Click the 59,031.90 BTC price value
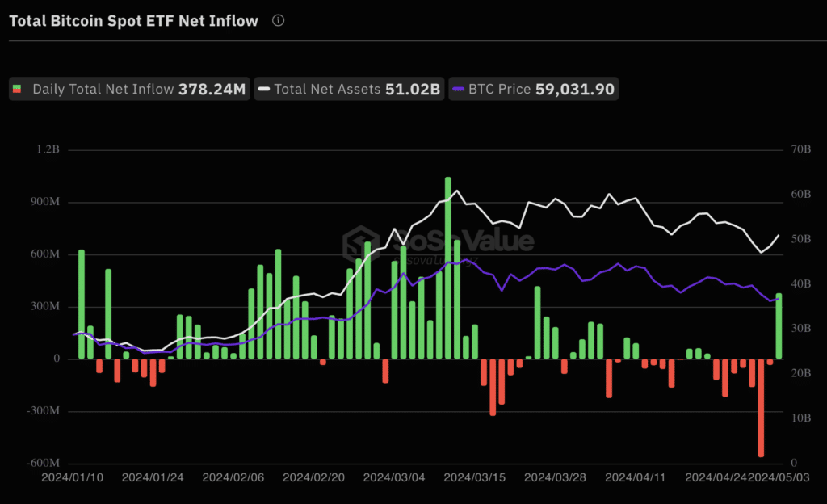Viewport: 827px width, 504px height. point(575,89)
